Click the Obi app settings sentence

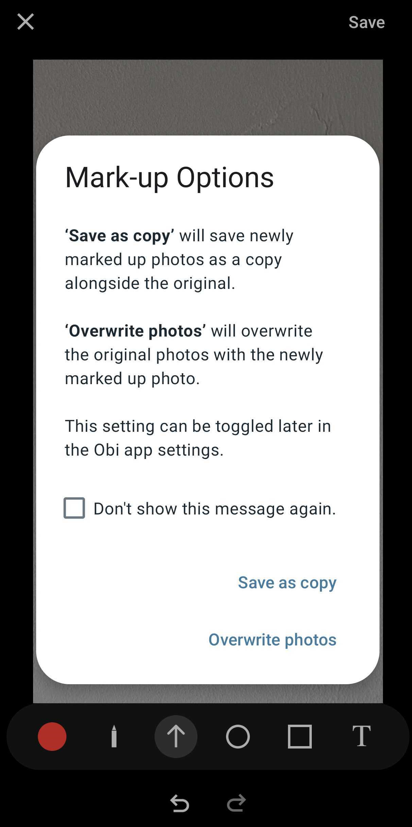[x=198, y=438]
